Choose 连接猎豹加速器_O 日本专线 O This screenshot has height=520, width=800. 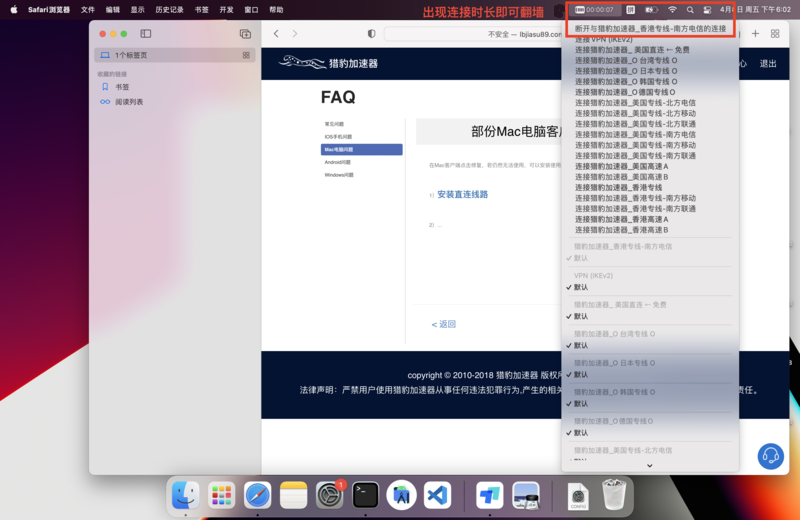click(x=625, y=71)
